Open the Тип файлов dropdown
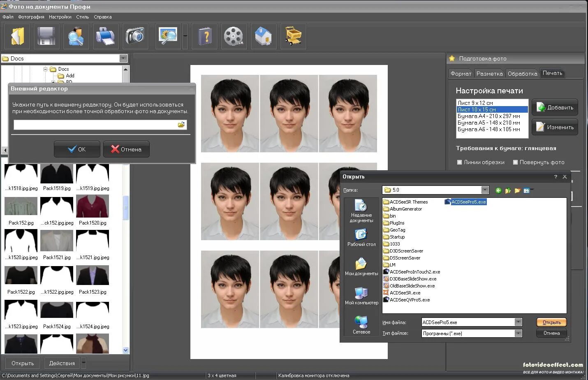The height and width of the screenshot is (380, 588). (519, 333)
